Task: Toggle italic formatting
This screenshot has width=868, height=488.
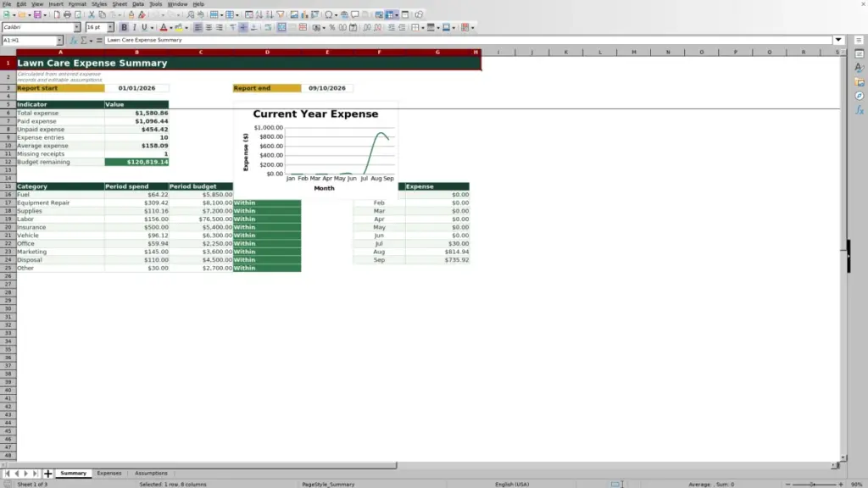Action: (135, 27)
